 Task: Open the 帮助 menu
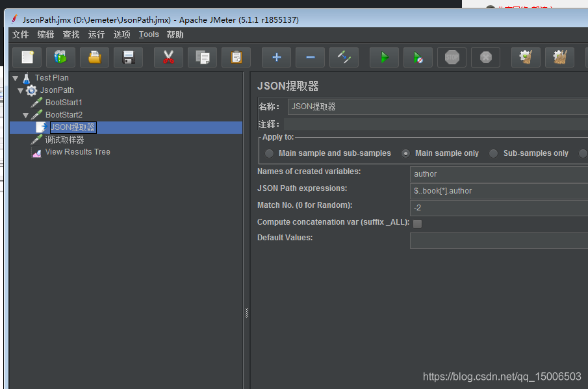[175, 34]
